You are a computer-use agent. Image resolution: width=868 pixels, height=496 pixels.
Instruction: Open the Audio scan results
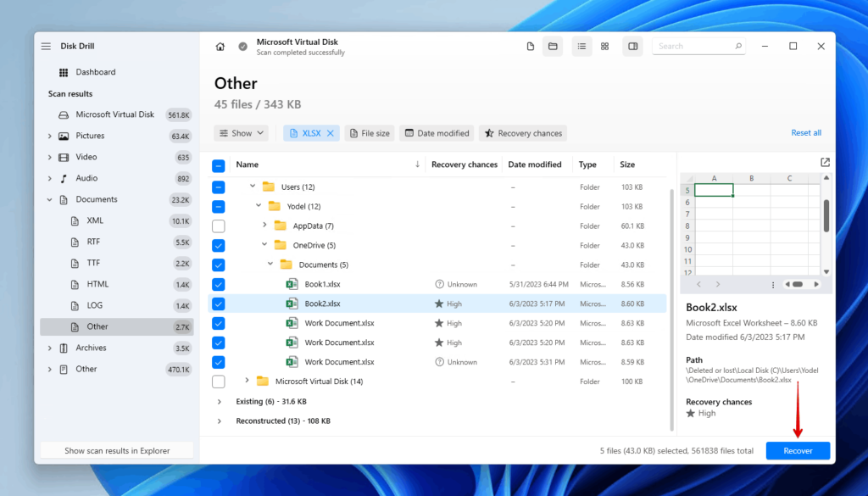pos(85,178)
